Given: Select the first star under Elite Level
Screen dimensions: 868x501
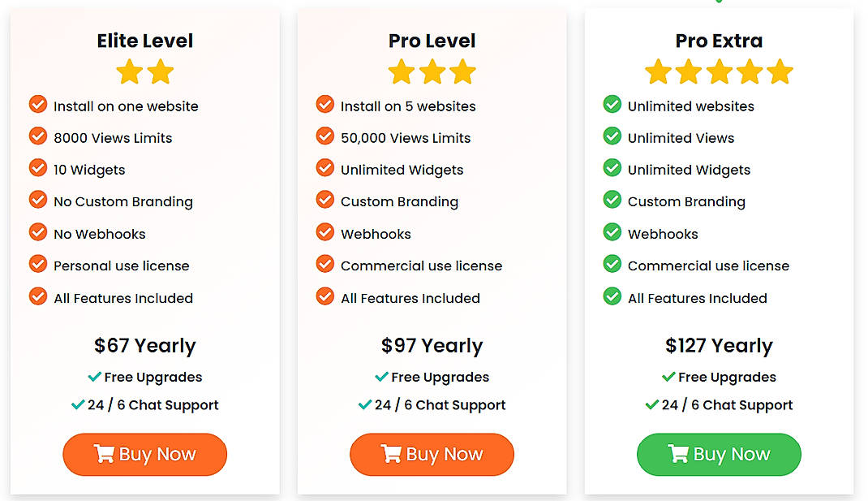Looking at the screenshot, I should [x=128, y=71].
